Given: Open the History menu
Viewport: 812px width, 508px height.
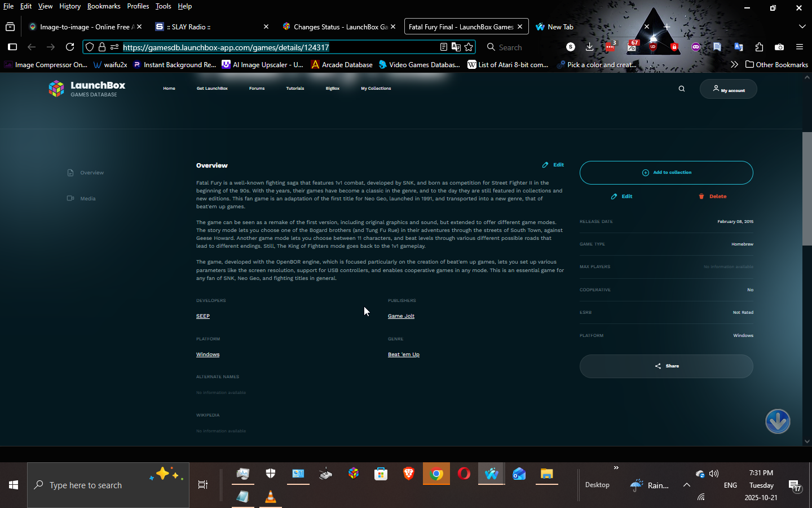Looking at the screenshot, I should click(x=70, y=6).
